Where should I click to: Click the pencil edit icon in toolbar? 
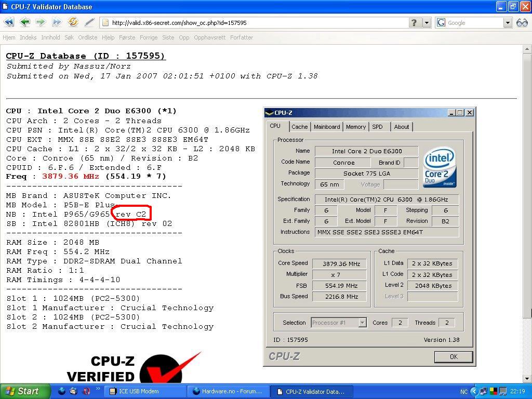(x=89, y=22)
